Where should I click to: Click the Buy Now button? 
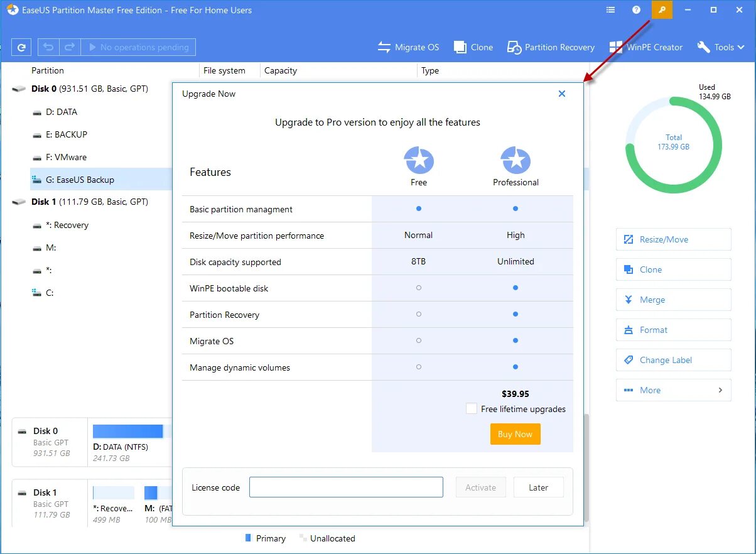point(515,434)
